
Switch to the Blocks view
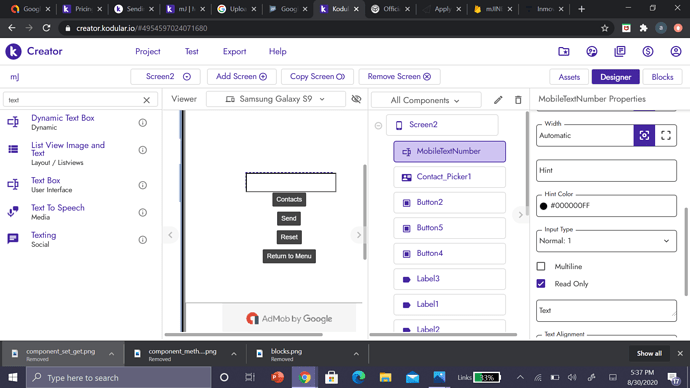pyautogui.click(x=662, y=77)
